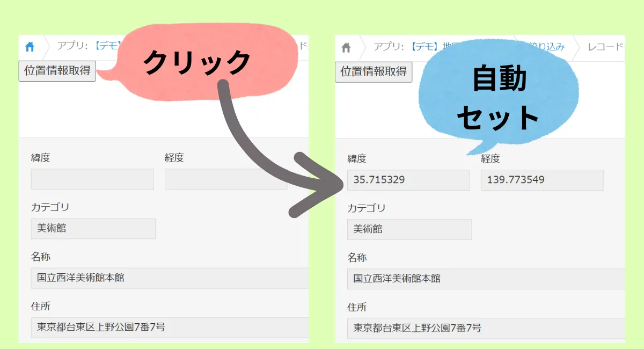
Task: Click カテゴリ field 美術館 below empty coordinates
Action: pos(93,229)
